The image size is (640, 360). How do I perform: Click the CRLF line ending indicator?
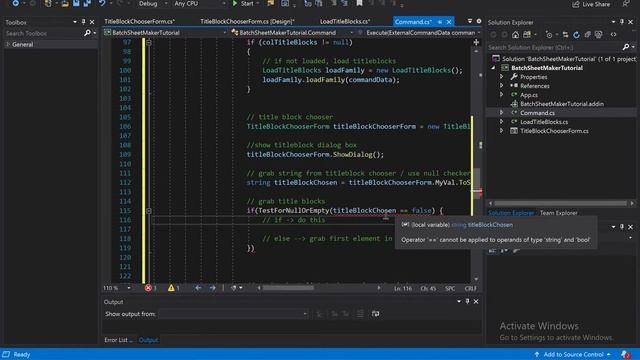click(470, 288)
